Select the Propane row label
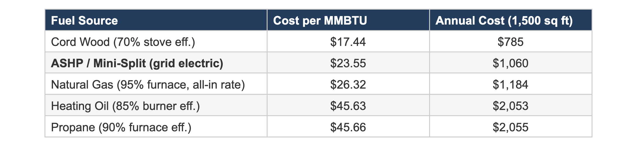Image resolution: width=644 pixels, height=162 pixels. tap(121, 127)
